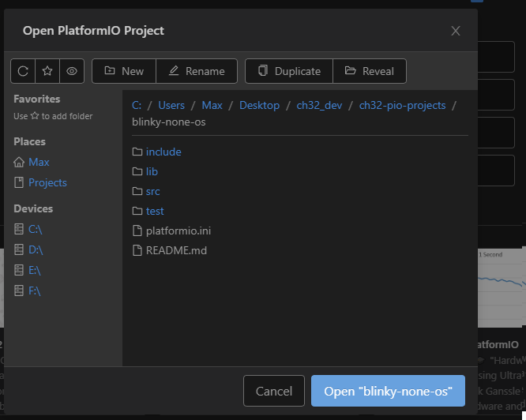Go to ch32_dev in the breadcrumb path
The height and width of the screenshot is (420, 526).
point(319,105)
